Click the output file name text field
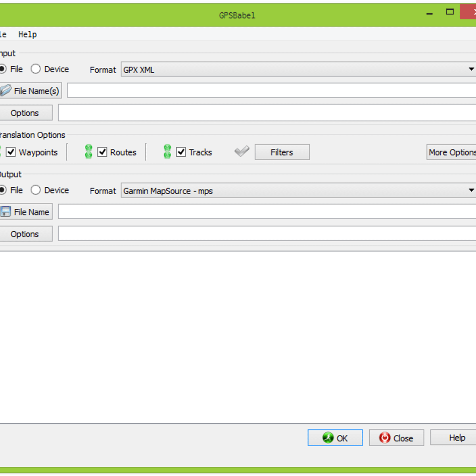Viewport: 476px width, 476px height. pos(267,211)
